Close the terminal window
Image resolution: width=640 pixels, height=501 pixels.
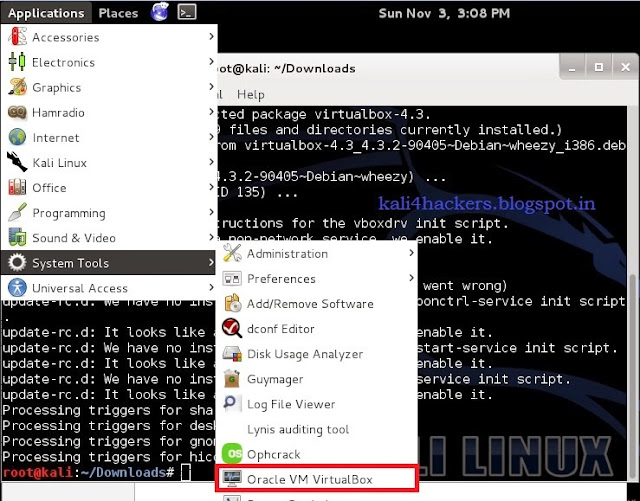625,67
